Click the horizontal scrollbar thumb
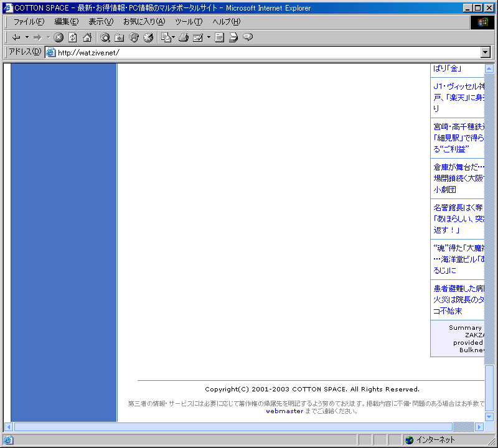The image size is (498, 448). click(x=233, y=427)
